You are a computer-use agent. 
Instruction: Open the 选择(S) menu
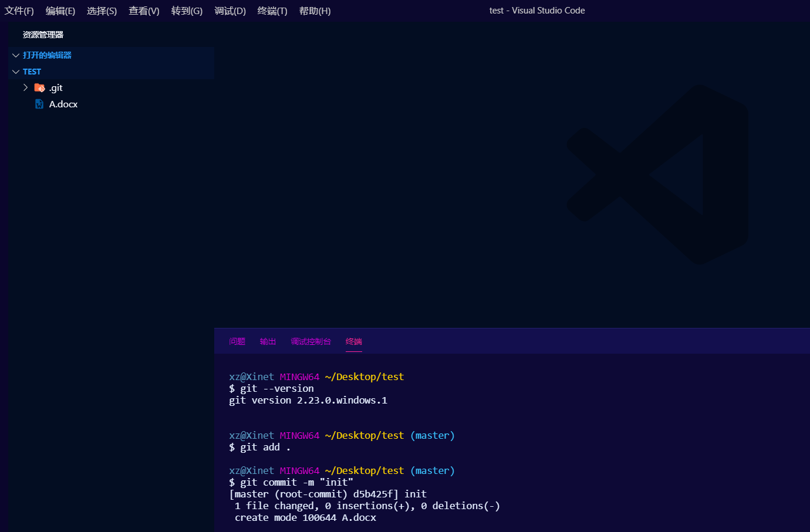pyautogui.click(x=102, y=11)
